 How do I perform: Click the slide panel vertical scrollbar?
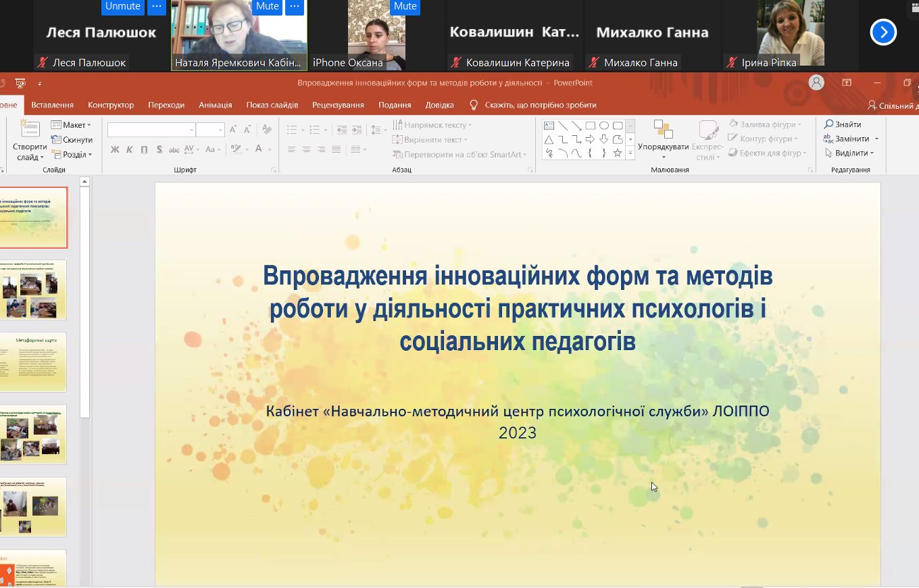coord(84,304)
